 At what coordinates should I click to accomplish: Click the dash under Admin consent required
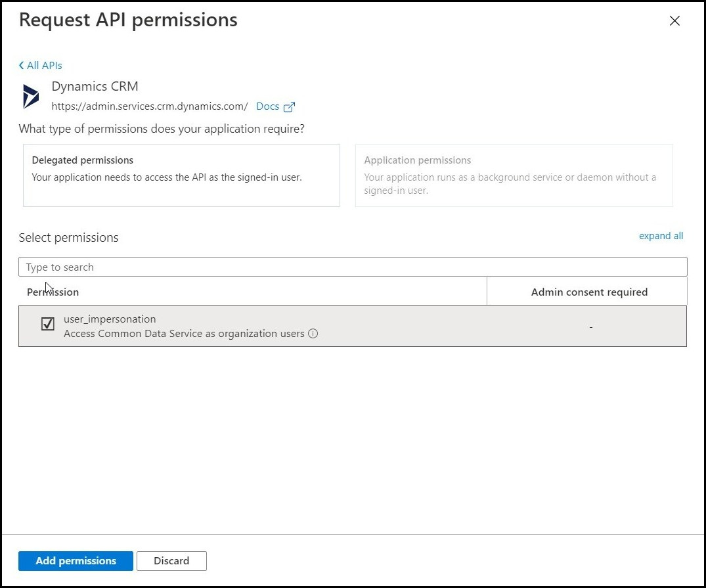tap(591, 327)
